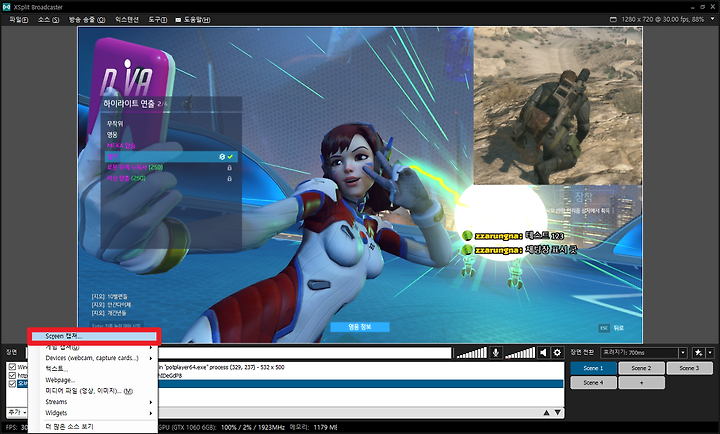Toggle the highlighted third source checkbox
720x434 pixels.
[12, 383]
